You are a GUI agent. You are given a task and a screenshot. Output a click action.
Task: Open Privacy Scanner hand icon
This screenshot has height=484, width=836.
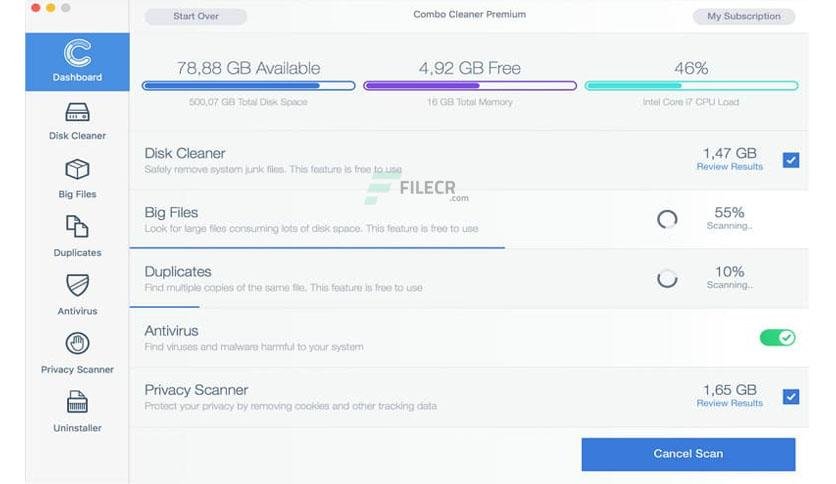[x=77, y=343]
